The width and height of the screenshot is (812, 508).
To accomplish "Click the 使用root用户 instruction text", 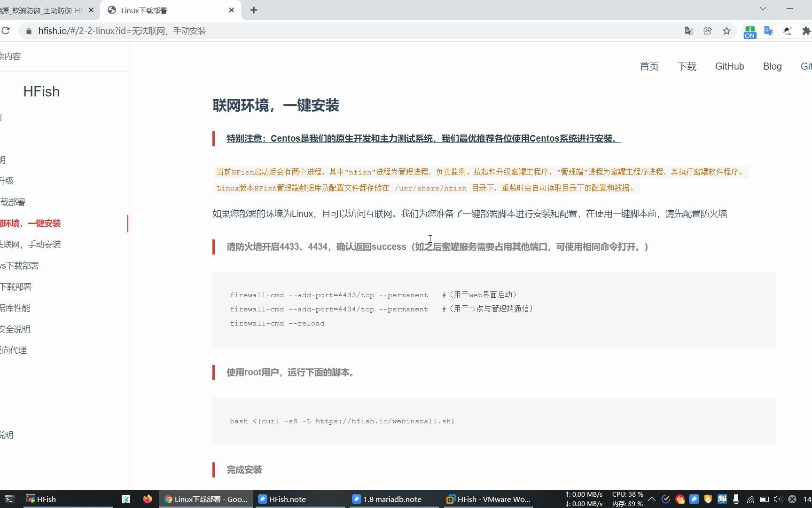I will pos(291,373).
